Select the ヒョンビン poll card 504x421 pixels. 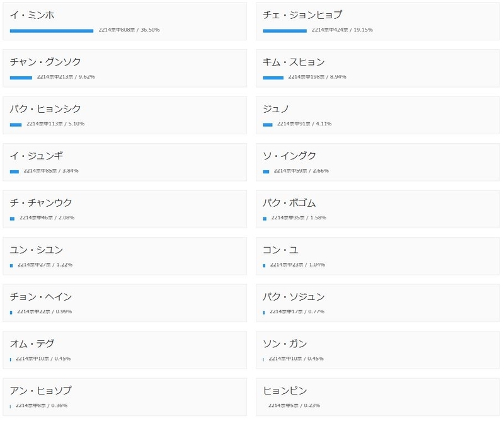click(x=377, y=397)
